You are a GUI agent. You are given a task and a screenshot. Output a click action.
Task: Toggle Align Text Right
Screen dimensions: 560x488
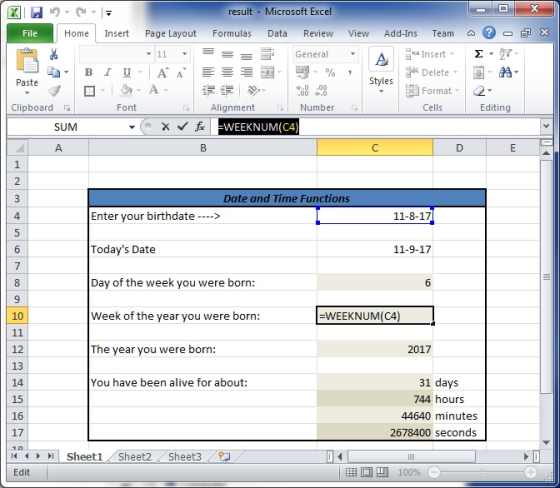pos(246,73)
